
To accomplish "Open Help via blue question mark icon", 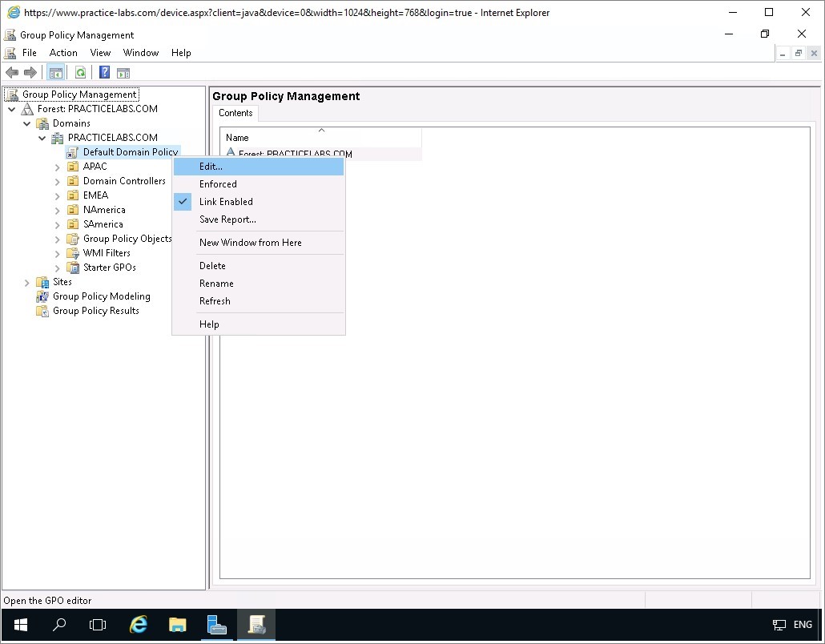I will pos(104,73).
